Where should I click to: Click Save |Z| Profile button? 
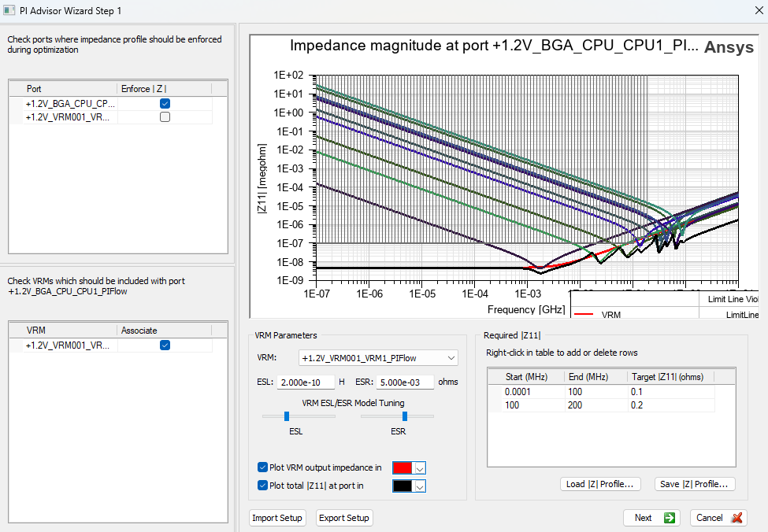(x=694, y=484)
